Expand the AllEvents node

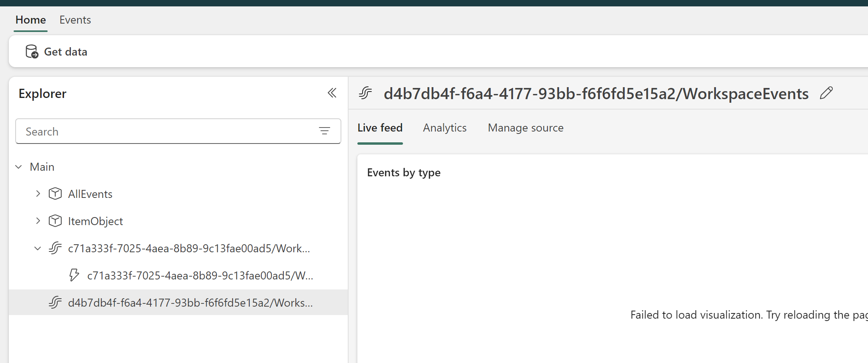[38, 193]
